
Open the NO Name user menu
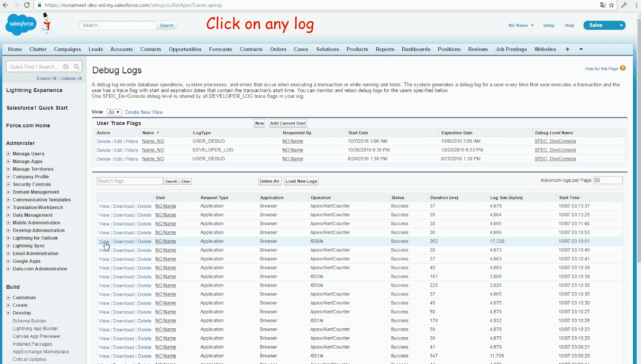coord(521,25)
